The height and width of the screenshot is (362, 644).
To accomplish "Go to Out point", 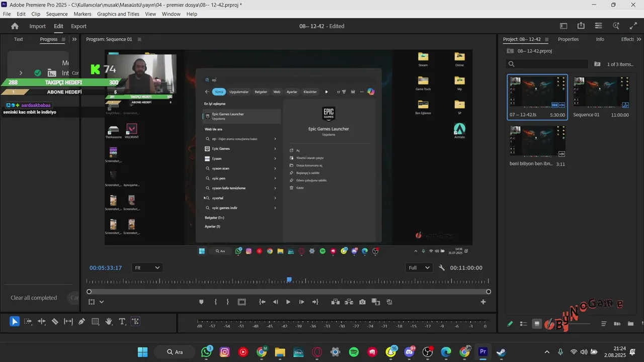I will (x=315, y=302).
